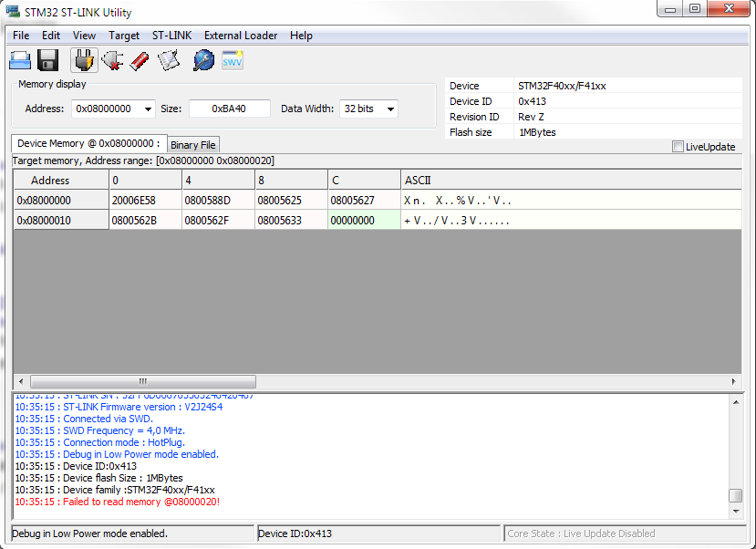Click the log panel up scroll arrow
756x549 pixels.
pyautogui.click(x=736, y=402)
